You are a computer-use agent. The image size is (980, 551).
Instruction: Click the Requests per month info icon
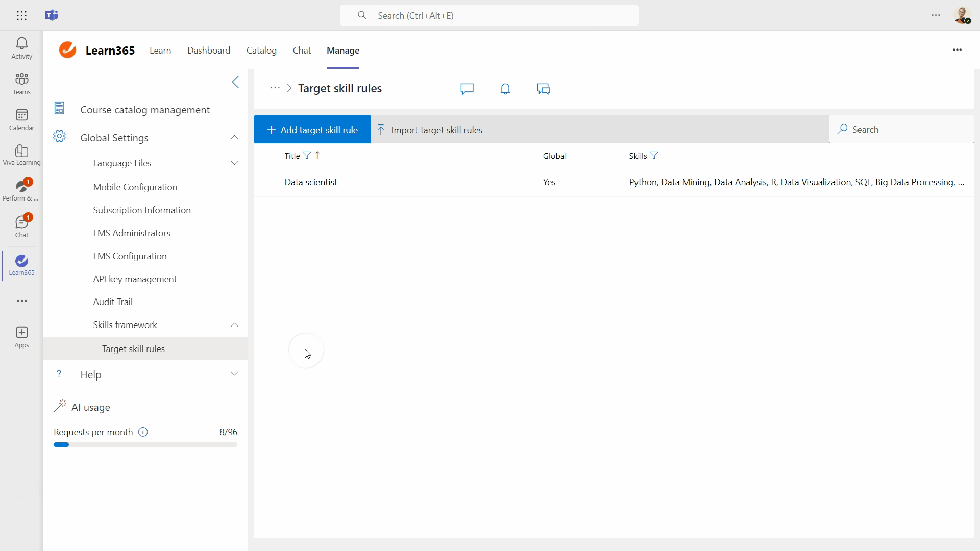[x=143, y=432]
